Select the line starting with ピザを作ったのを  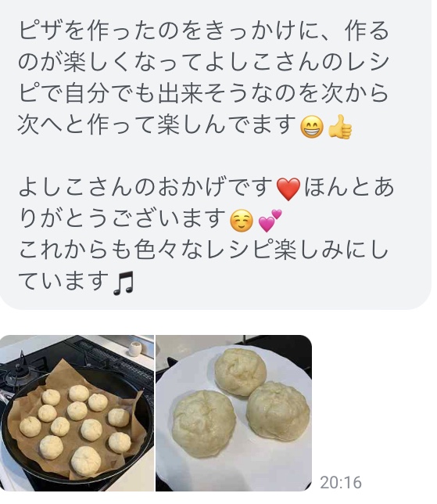[x=204, y=31]
